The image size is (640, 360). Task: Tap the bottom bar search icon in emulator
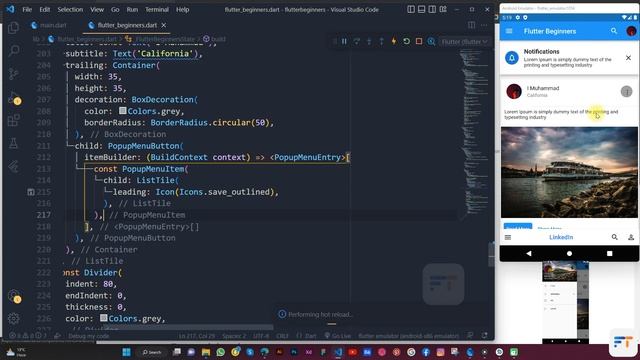[x=614, y=237]
